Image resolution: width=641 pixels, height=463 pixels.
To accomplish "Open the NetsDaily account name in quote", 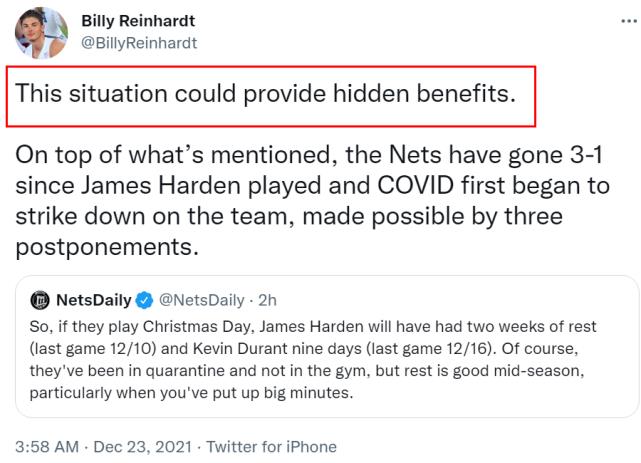I will tap(94, 299).
